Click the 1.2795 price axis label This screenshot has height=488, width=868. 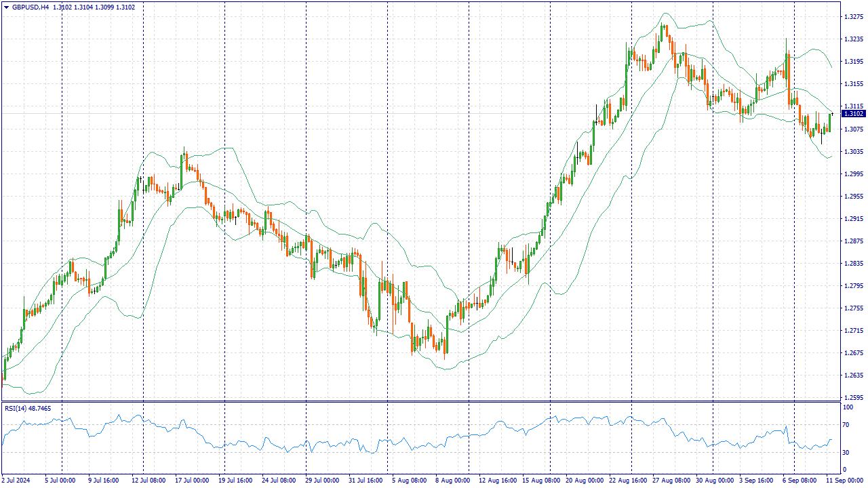pos(852,285)
